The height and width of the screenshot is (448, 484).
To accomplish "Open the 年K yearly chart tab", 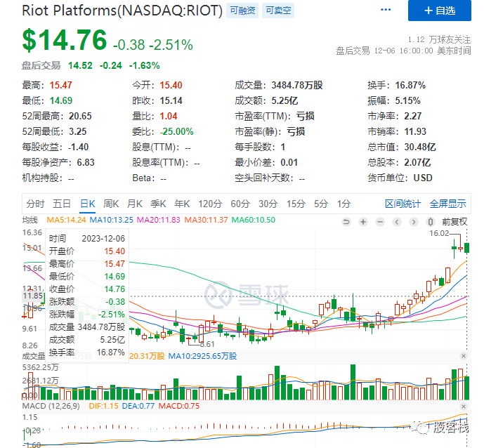I will (x=182, y=204).
